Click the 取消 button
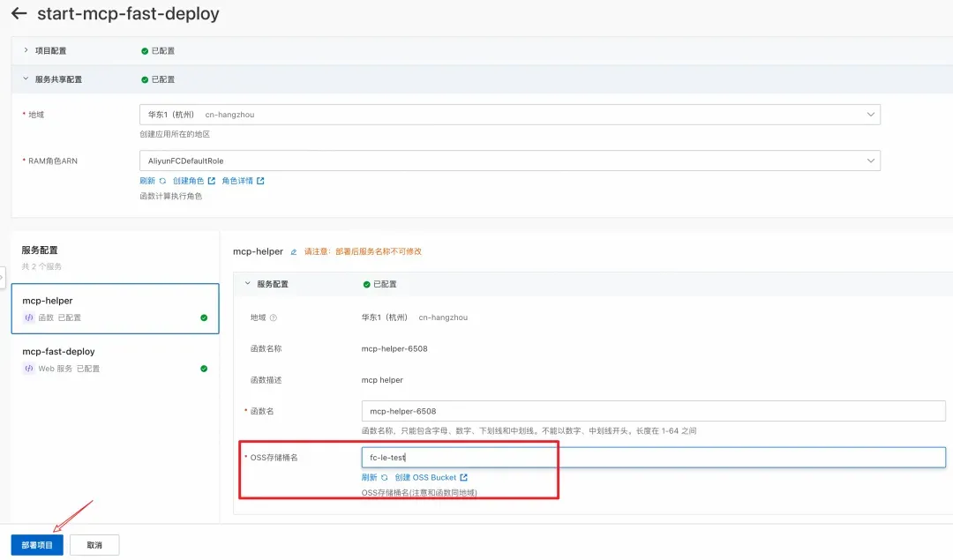This screenshot has width=953, height=560. pyautogui.click(x=94, y=545)
